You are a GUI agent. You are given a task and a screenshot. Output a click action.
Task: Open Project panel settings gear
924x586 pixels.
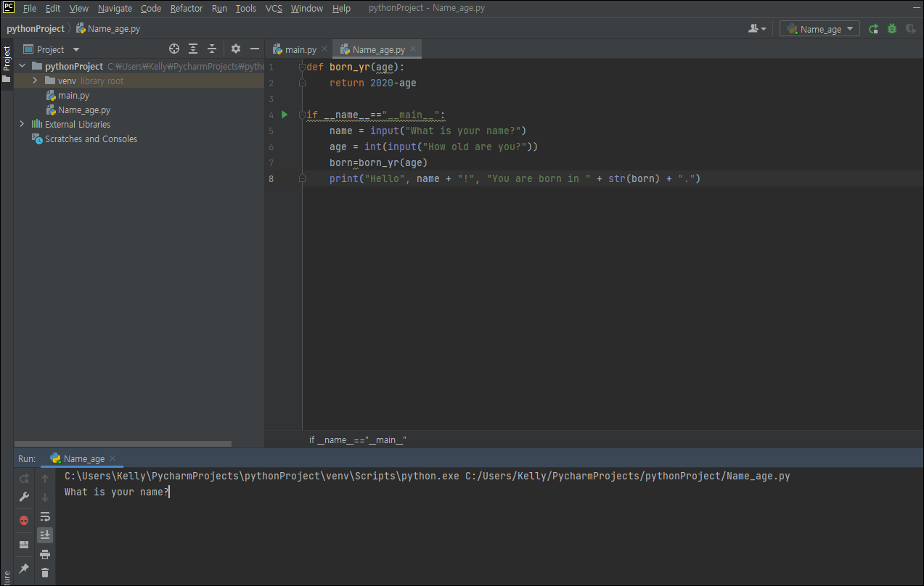tap(235, 49)
